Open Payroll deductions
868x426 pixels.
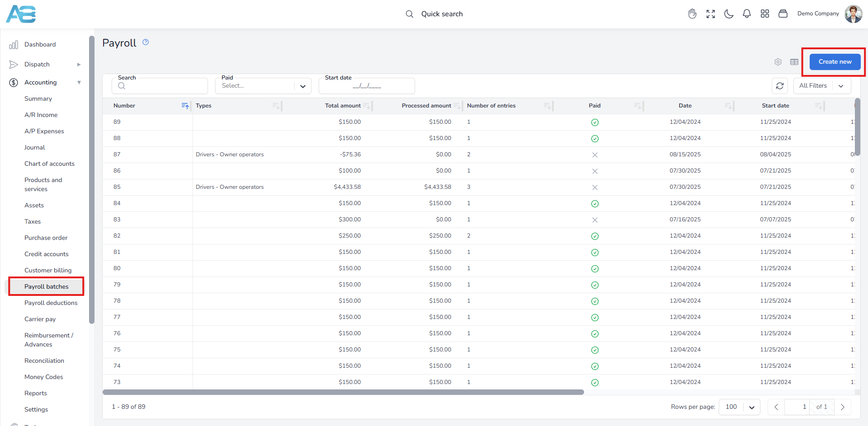pyautogui.click(x=51, y=303)
